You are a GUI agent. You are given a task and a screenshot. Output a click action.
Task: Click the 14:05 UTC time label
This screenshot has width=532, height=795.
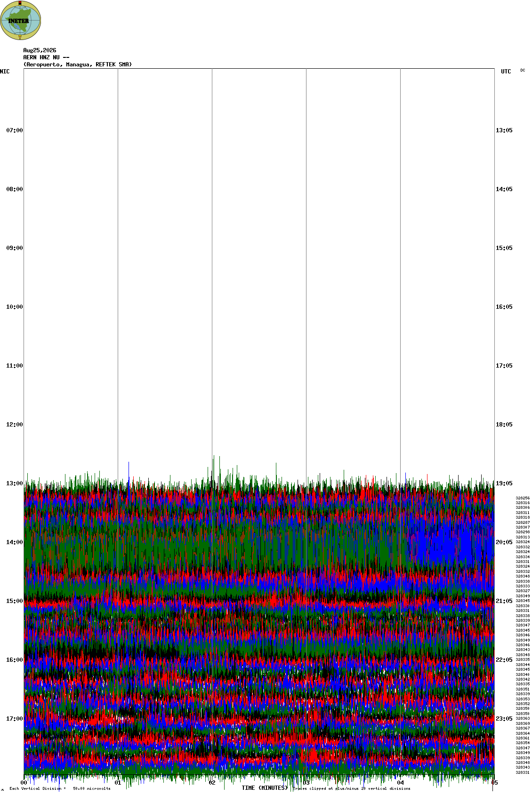(x=504, y=189)
